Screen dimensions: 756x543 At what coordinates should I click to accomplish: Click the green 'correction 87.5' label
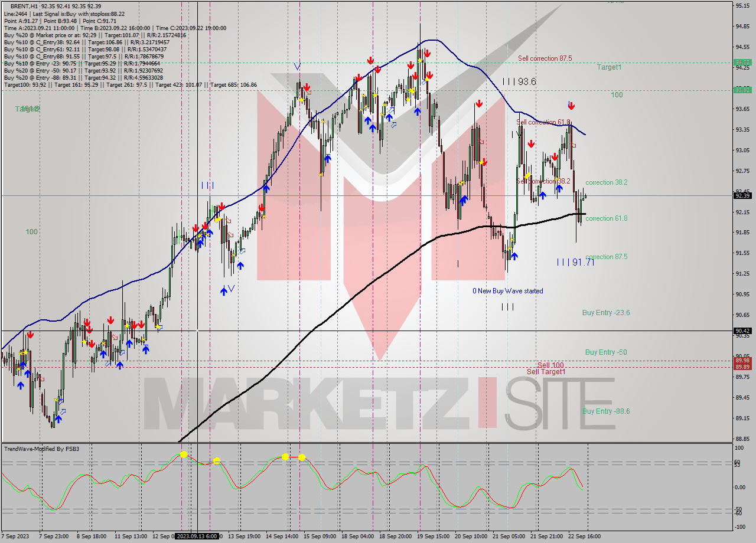pyautogui.click(x=607, y=257)
